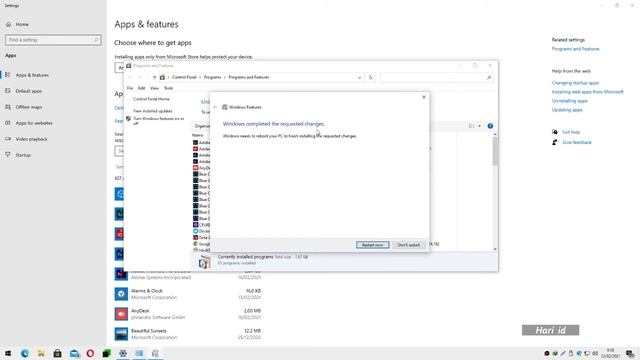Open Uninstalling apps help link
Screen dimensions: 640x360
569,101
